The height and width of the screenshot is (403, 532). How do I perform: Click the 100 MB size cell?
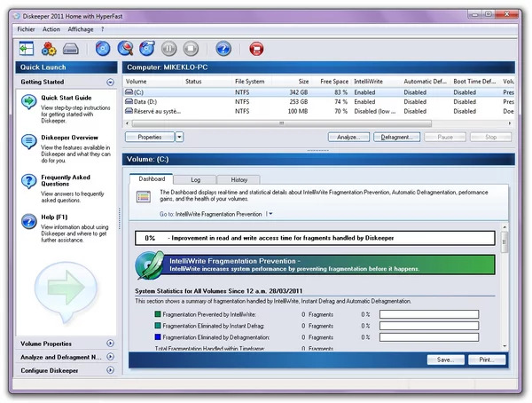click(298, 111)
